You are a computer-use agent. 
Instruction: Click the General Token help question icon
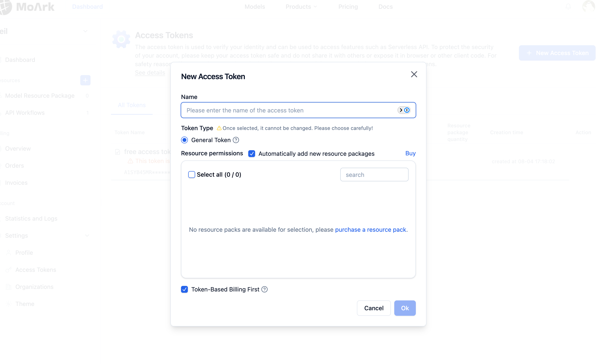click(x=236, y=140)
